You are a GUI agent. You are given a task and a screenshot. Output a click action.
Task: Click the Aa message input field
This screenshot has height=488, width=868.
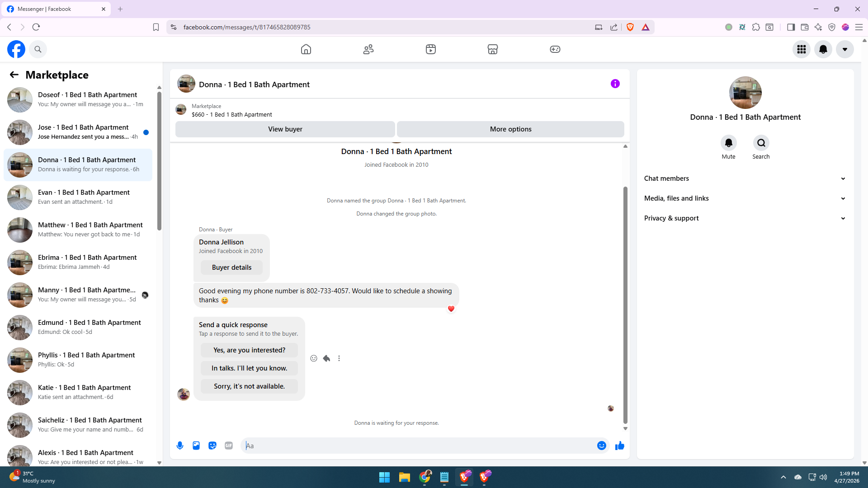[420, 446]
